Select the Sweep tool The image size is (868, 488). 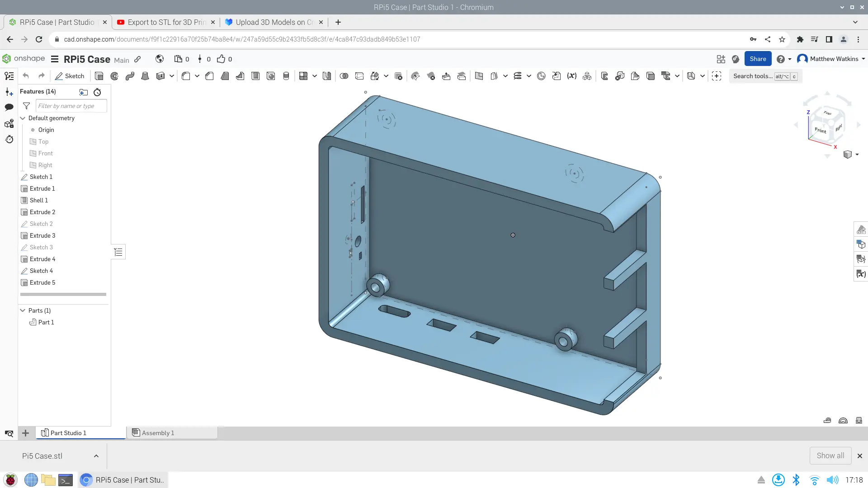[x=130, y=76]
